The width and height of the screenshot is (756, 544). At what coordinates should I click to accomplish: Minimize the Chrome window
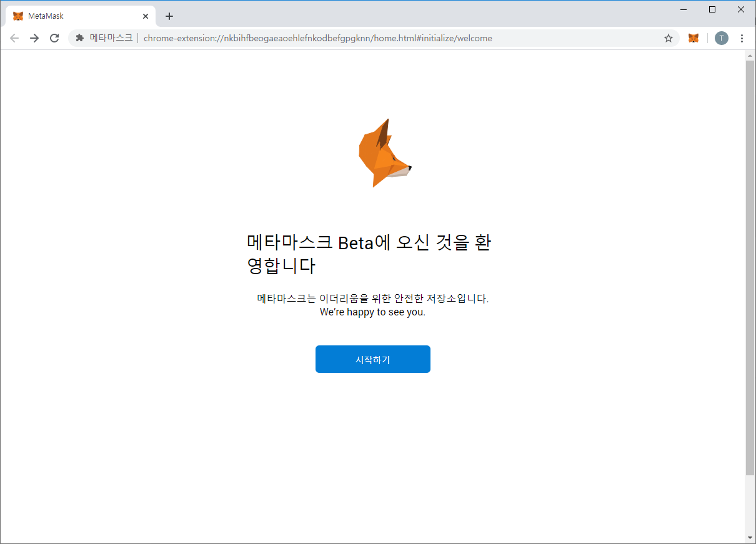pos(684,9)
